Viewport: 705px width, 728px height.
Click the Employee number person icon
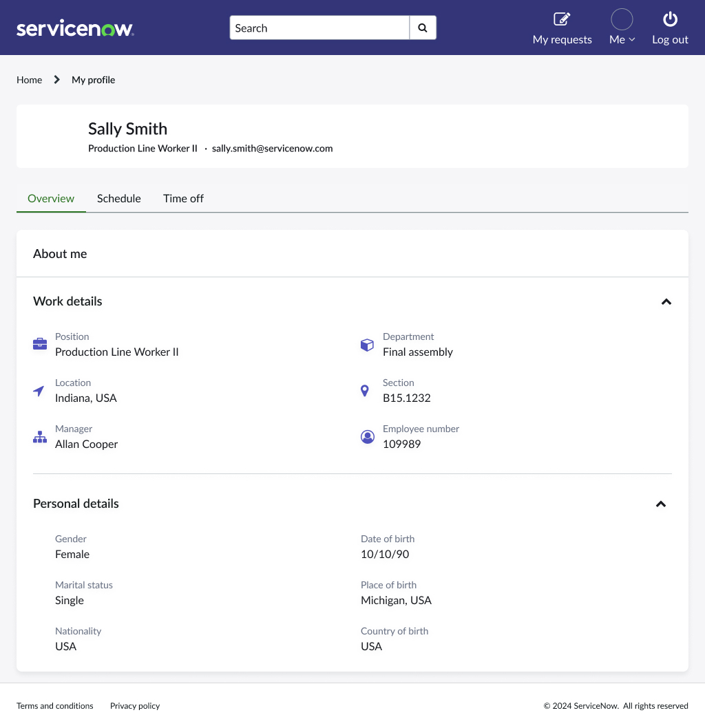368,437
